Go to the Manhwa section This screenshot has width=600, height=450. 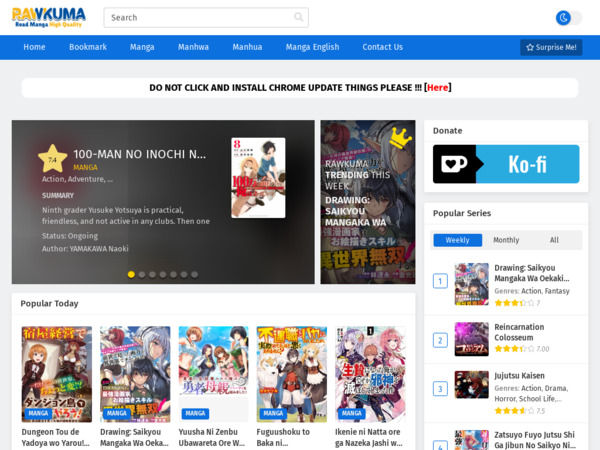193,47
